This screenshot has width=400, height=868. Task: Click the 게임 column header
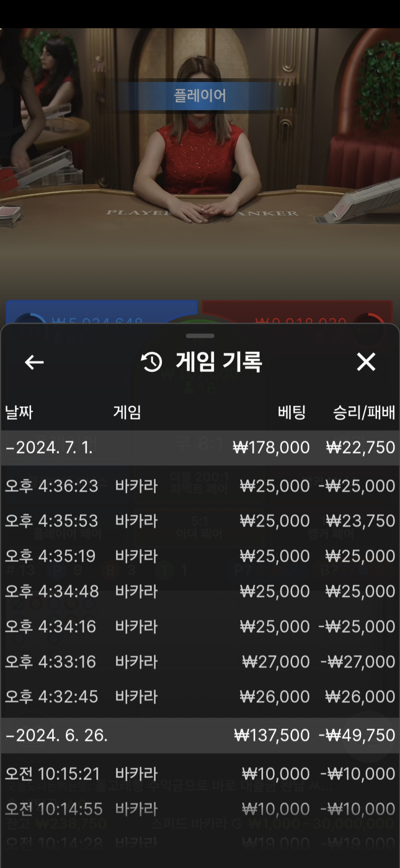(127, 412)
